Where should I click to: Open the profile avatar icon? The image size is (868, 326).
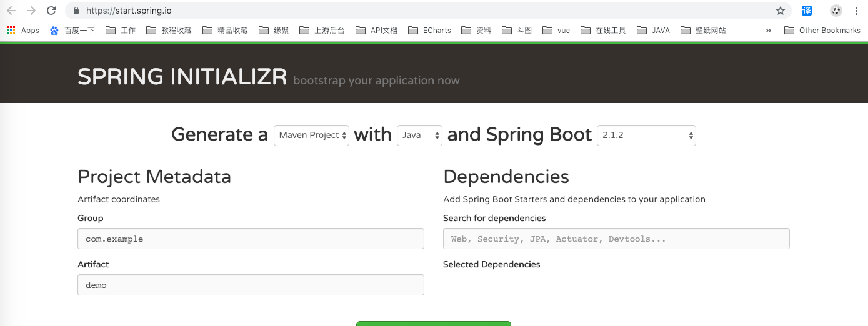point(836,11)
